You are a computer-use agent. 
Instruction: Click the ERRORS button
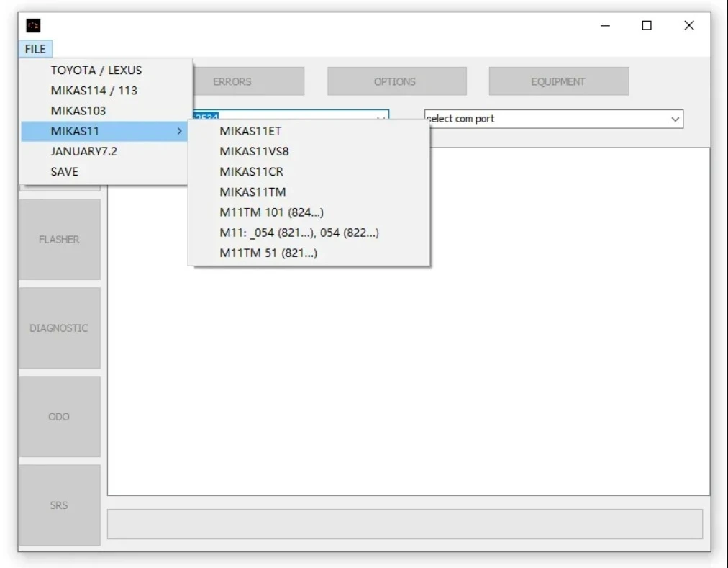click(x=248, y=81)
